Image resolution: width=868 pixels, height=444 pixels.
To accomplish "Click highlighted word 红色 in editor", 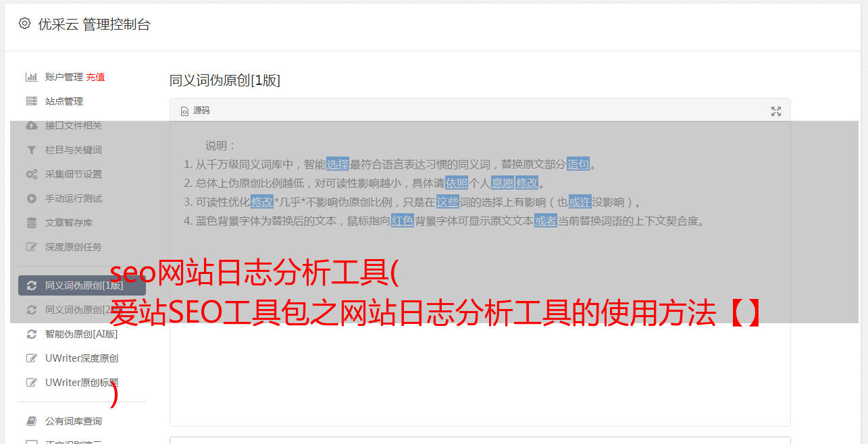I will pyautogui.click(x=403, y=221).
